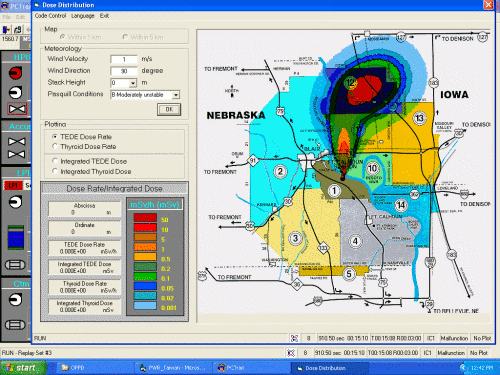
Task: Click the 50 mSv/h dark red swatch
Action: click(x=145, y=218)
